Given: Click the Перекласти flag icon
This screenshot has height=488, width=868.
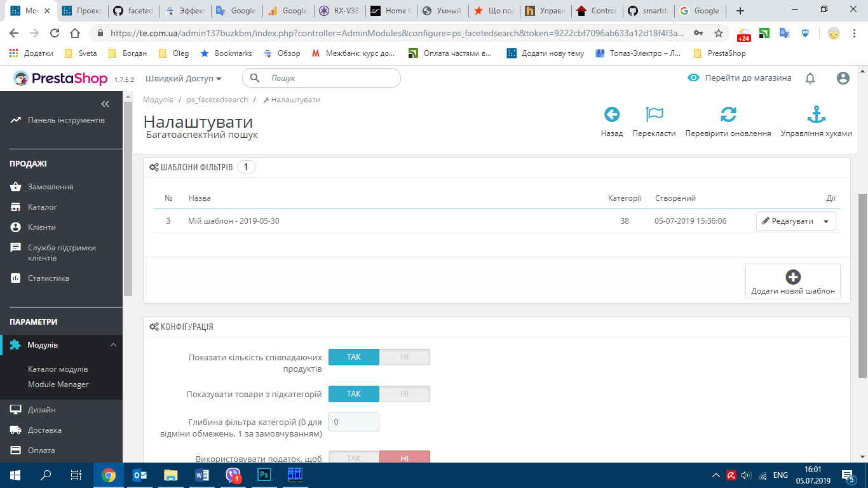Looking at the screenshot, I should (x=654, y=114).
